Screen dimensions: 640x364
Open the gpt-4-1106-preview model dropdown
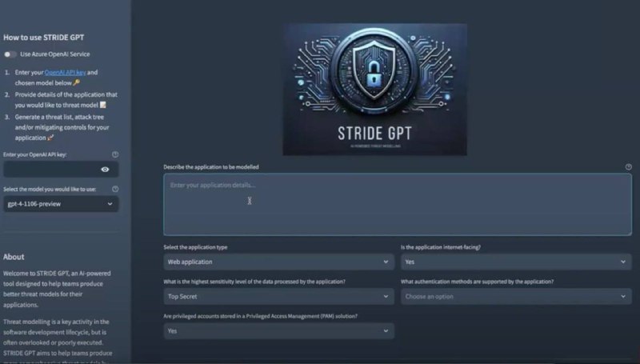coord(61,204)
